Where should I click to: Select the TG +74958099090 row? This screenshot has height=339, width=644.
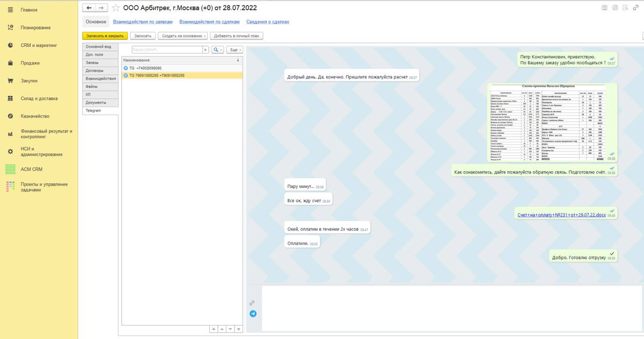click(x=182, y=68)
